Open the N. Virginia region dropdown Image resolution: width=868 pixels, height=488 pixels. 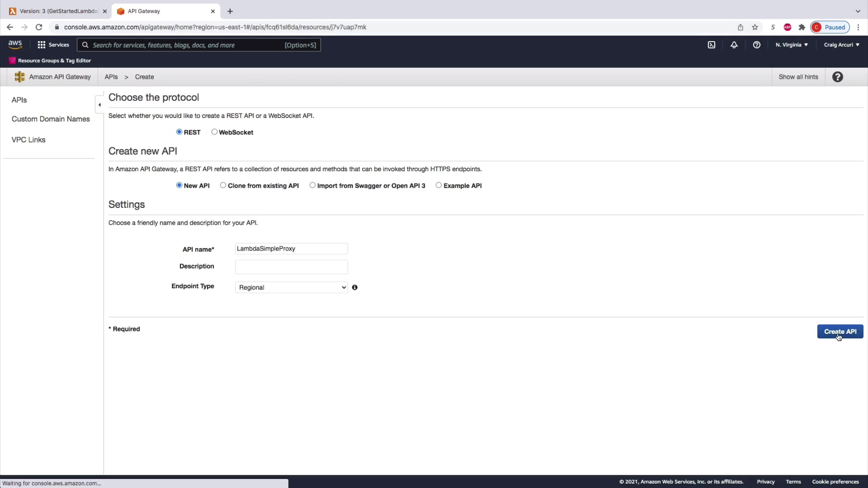click(x=792, y=45)
